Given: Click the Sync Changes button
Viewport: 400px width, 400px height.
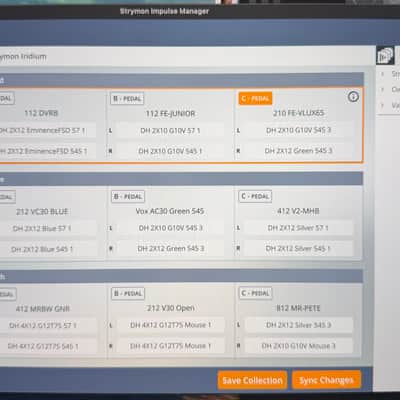Looking at the screenshot, I should (x=326, y=380).
